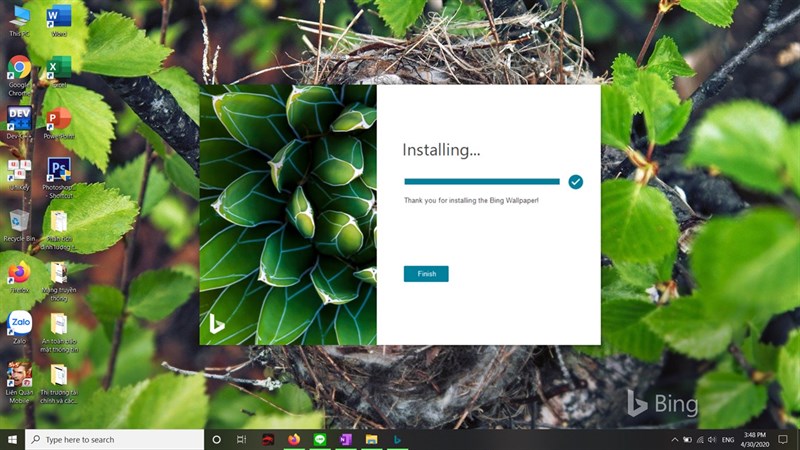Click the Bing Wallpaper taskbar icon

pos(397,439)
